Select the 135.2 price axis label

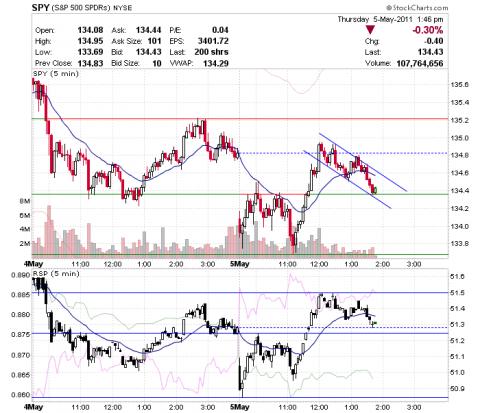460,120
